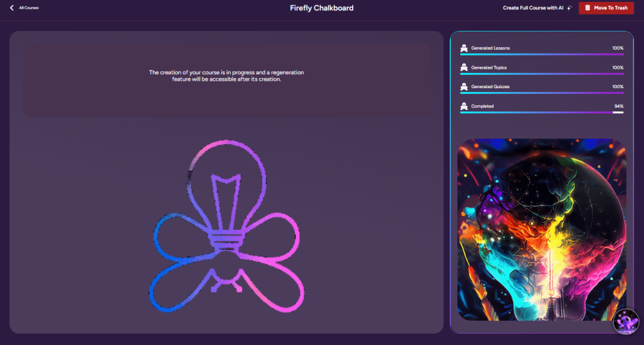Click the neon lightbulb loading animation

pos(225,227)
